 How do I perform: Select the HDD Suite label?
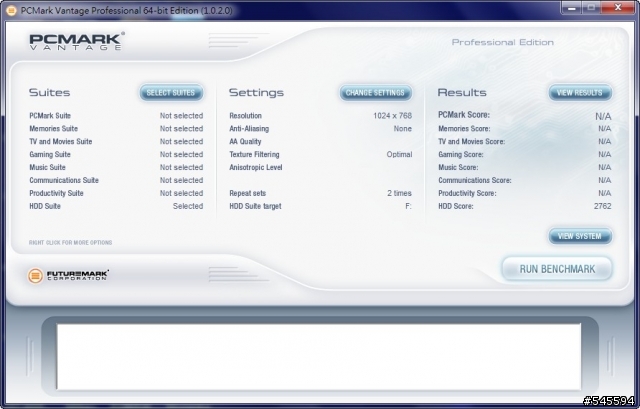pyautogui.click(x=45, y=206)
